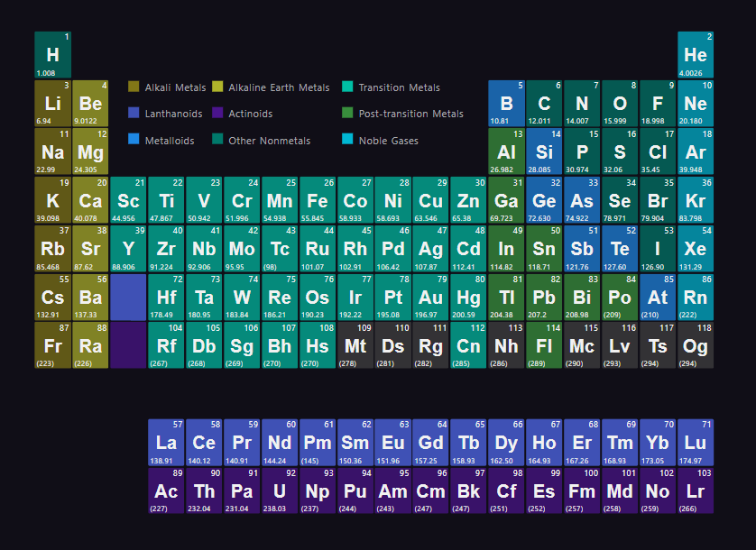
Task: Select the Potassium (K) tile
Action: pos(52,200)
